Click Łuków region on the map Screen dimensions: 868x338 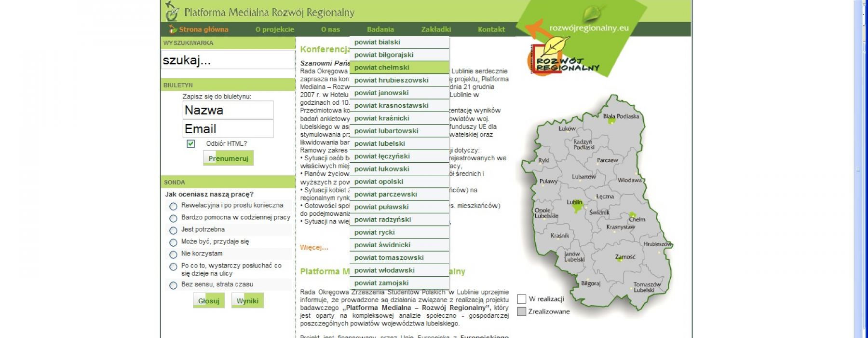[x=567, y=128]
